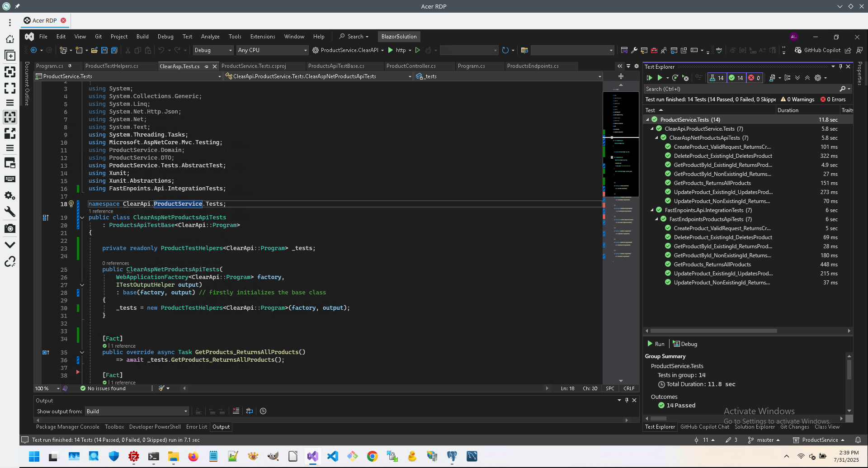The width and height of the screenshot is (868, 468).
Task: Collapse the FastEndpointsProductsApiTests tree node
Action: pyautogui.click(x=656, y=219)
